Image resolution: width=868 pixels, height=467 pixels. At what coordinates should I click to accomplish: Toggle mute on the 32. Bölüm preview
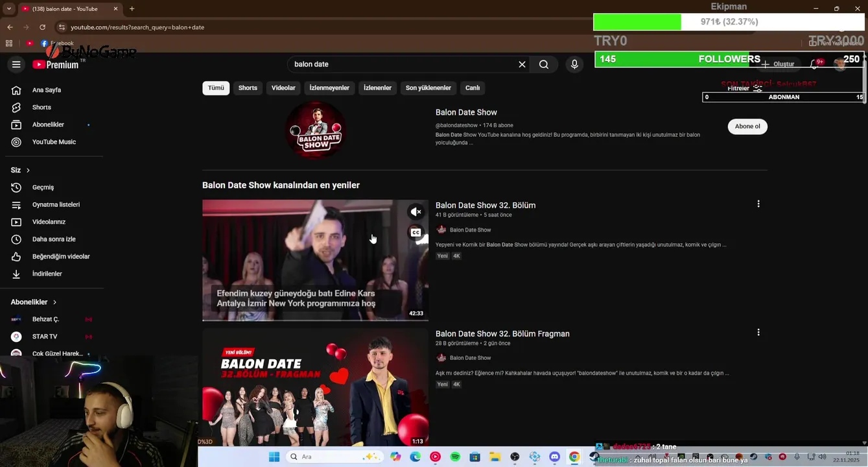point(416,211)
